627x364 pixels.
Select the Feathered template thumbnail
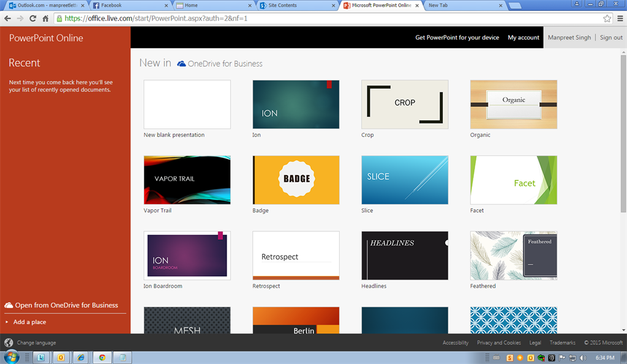coord(514,255)
